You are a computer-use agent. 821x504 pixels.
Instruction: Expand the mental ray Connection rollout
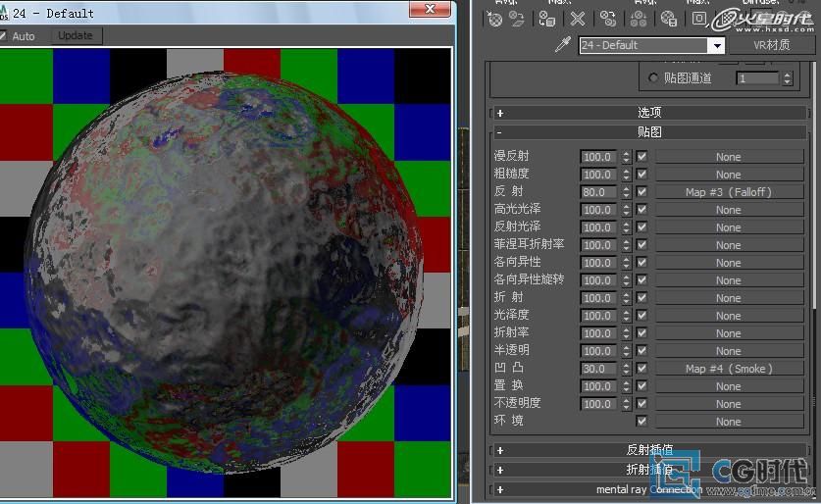pos(649,489)
